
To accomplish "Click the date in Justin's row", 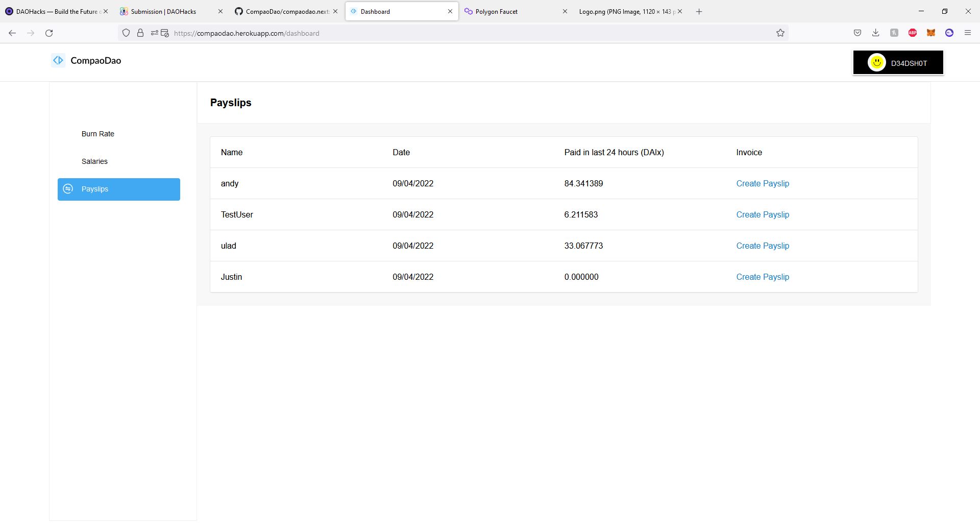I will [413, 277].
